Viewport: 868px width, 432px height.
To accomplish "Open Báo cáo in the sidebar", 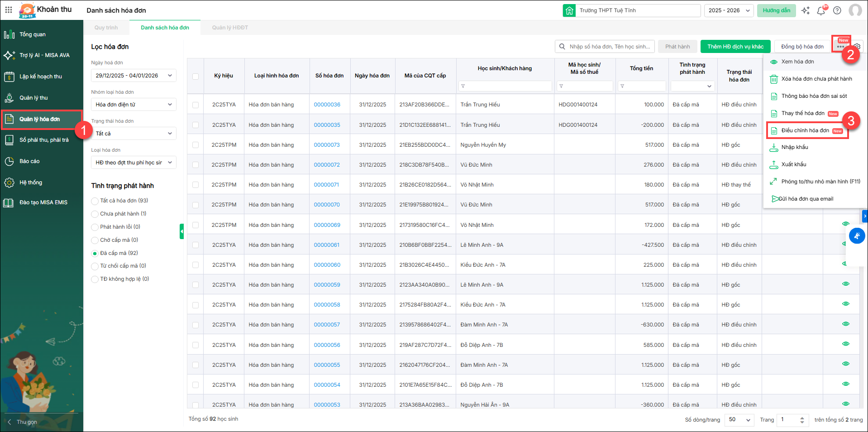I will (x=29, y=161).
